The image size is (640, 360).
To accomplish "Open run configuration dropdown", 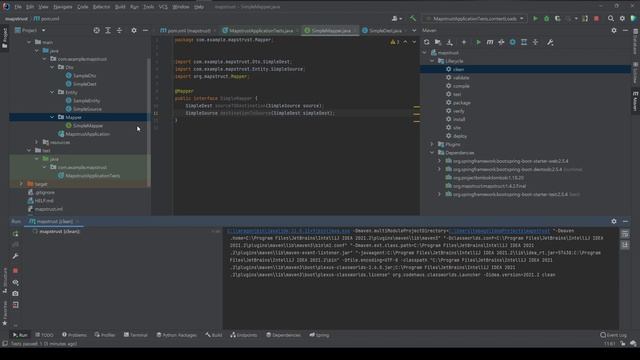I will point(476,18).
